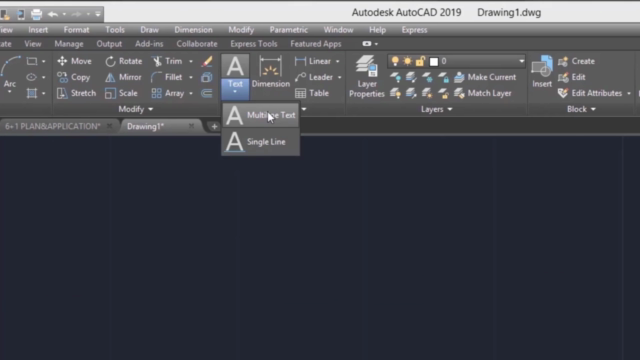
Task: Open Layer Properties manager
Action: [x=367, y=77]
